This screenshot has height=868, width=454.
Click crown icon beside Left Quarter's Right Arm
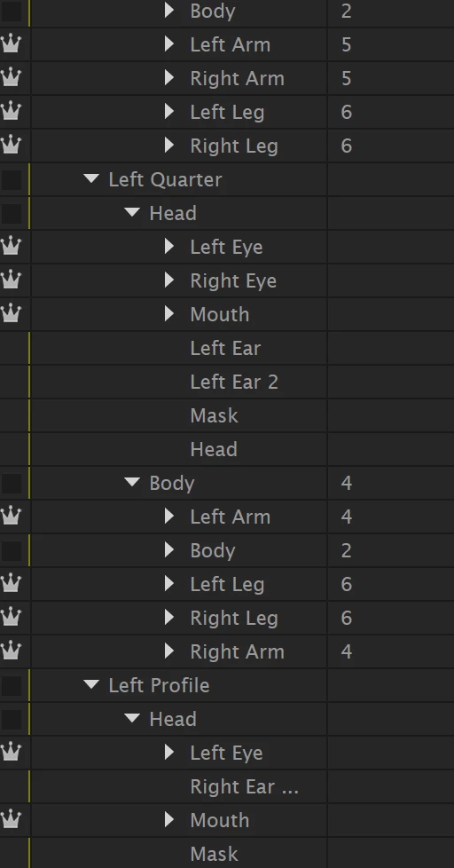coord(11,651)
